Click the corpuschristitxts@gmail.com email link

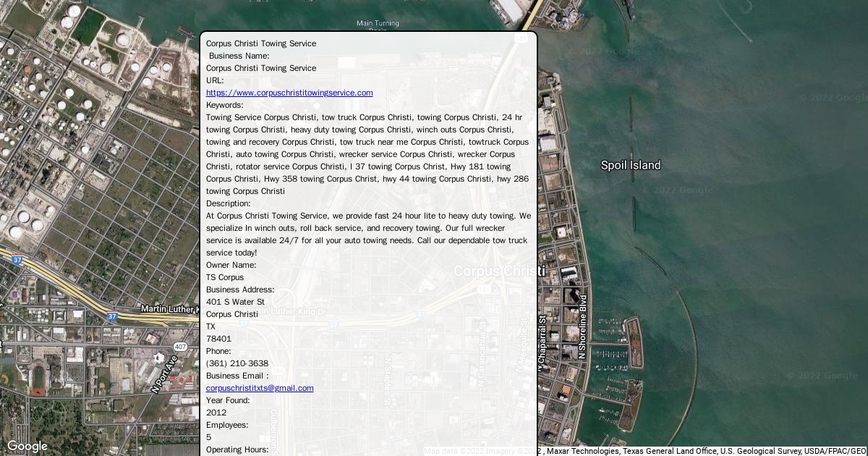click(260, 388)
